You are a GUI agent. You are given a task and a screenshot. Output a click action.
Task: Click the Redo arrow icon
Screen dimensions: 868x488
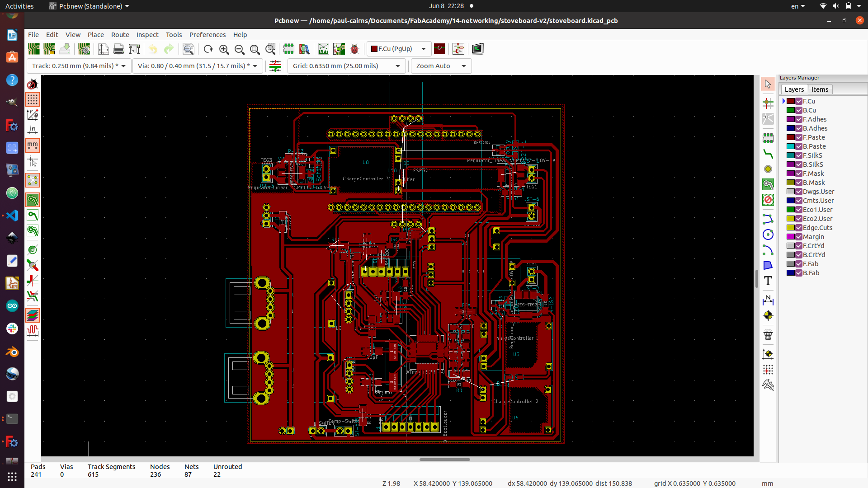169,49
